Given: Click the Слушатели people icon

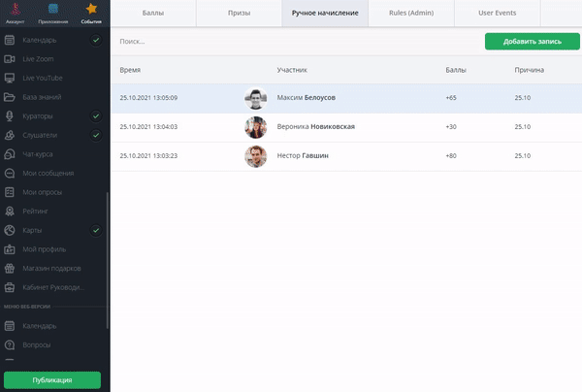Looking at the screenshot, I should pyautogui.click(x=10, y=135).
